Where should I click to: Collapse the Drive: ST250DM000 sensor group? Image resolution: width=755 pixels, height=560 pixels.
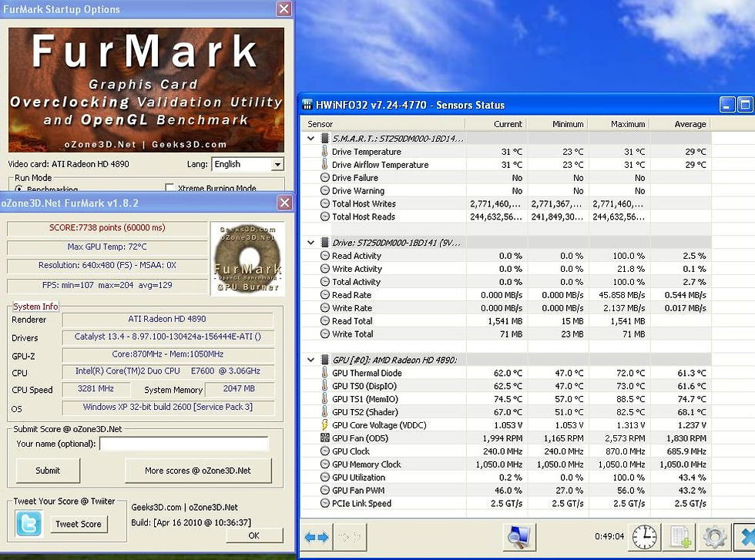point(311,242)
